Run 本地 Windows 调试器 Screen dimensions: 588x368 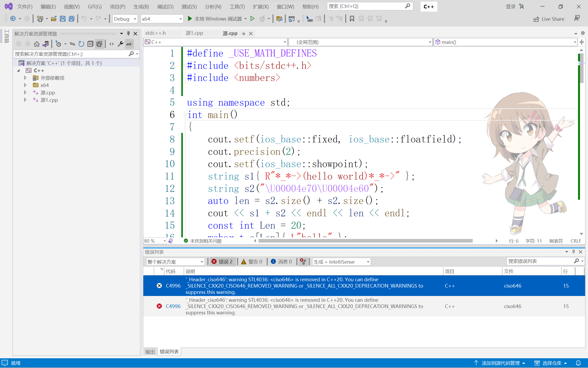[215, 19]
